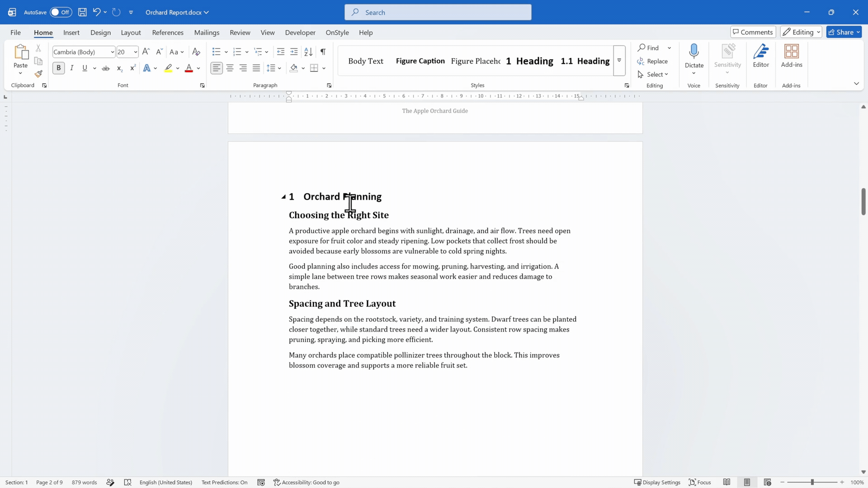Open the font size dropdown
Viewport: 868px width, 488px height.
pos(135,52)
